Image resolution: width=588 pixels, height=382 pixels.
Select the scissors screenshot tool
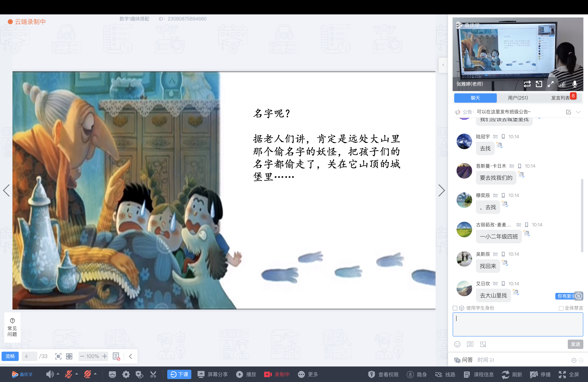coord(153,375)
